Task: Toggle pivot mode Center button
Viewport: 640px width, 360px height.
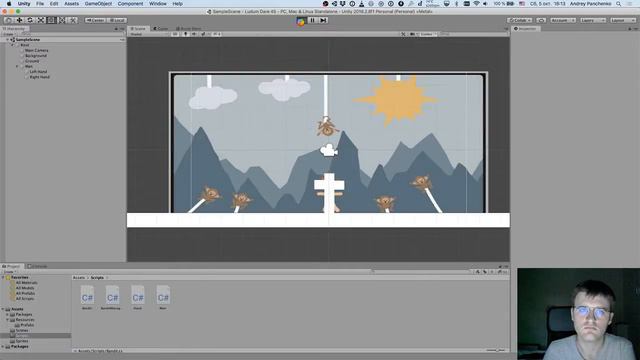Action: [95, 20]
